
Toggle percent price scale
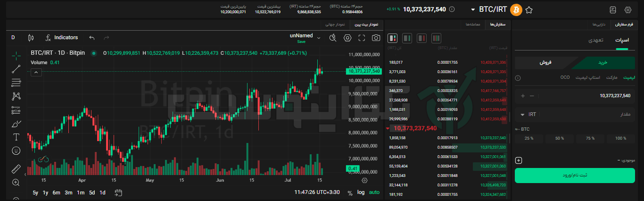point(350,193)
